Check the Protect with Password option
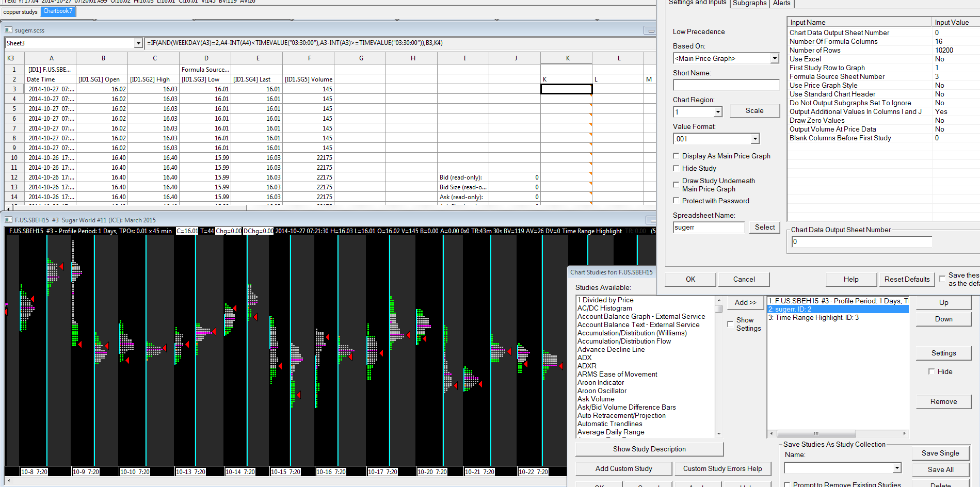The image size is (980, 487). [676, 201]
